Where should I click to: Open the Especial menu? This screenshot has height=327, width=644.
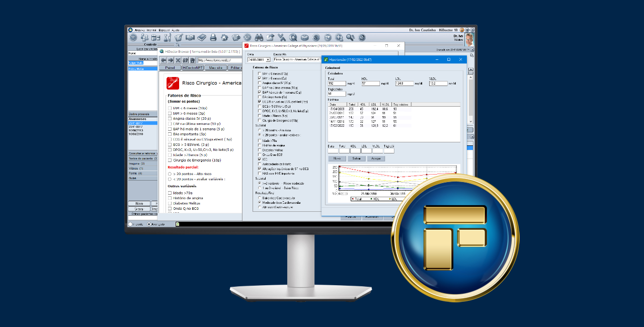click(165, 30)
